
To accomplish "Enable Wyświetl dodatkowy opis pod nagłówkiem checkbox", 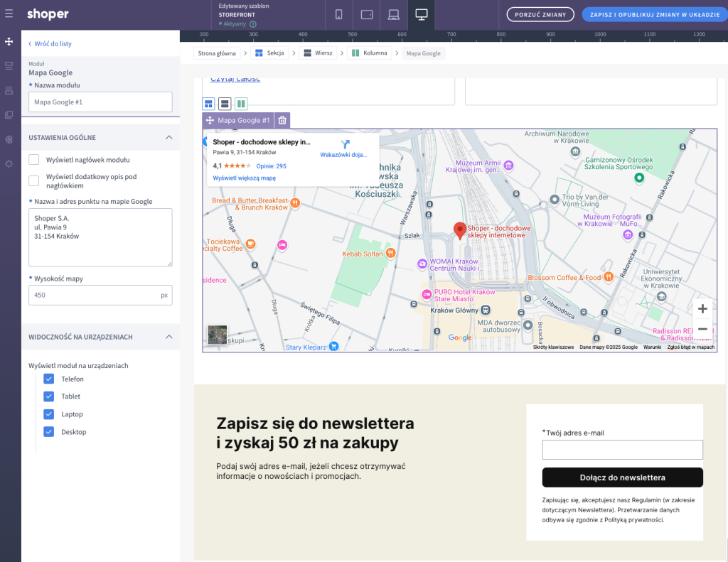I will coord(34,180).
